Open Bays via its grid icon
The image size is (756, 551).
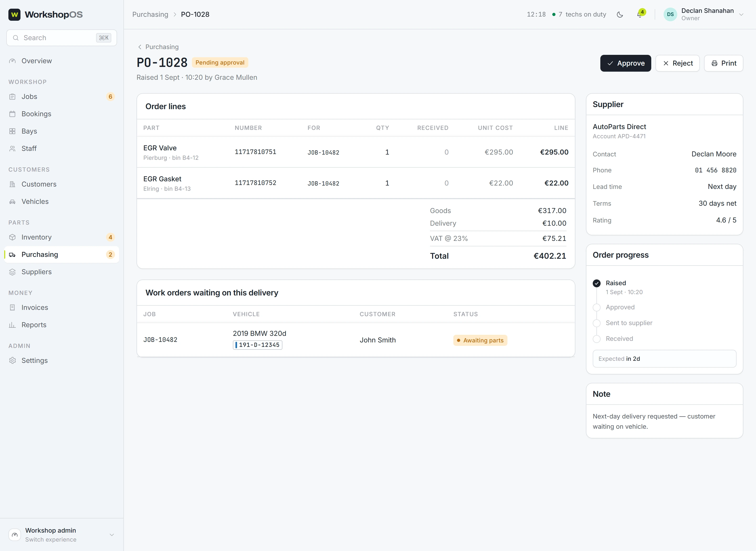coord(12,131)
